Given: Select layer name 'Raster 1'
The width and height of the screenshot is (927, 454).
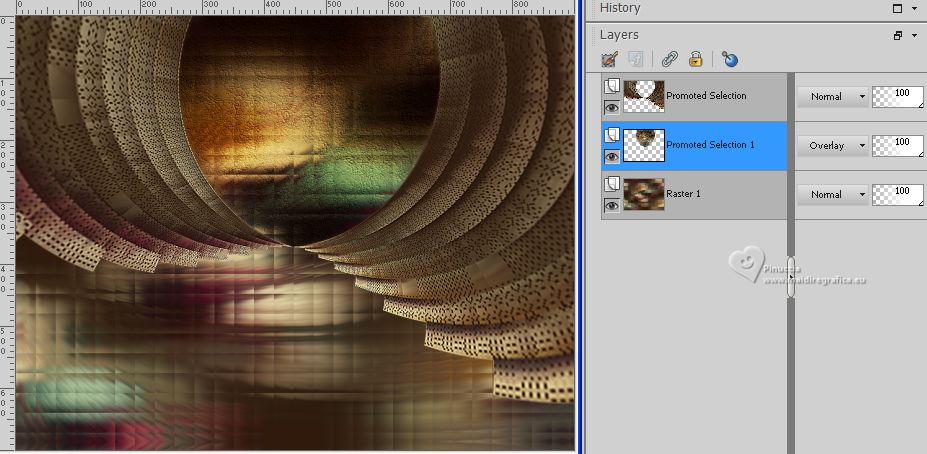Looking at the screenshot, I should pyautogui.click(x=684, y=193).
